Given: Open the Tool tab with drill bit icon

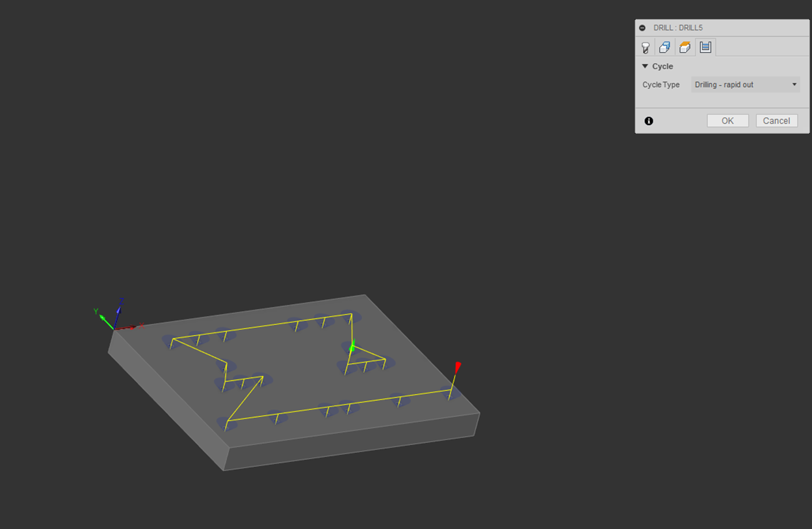Looking at the screenshot, I should pos(646,47).
